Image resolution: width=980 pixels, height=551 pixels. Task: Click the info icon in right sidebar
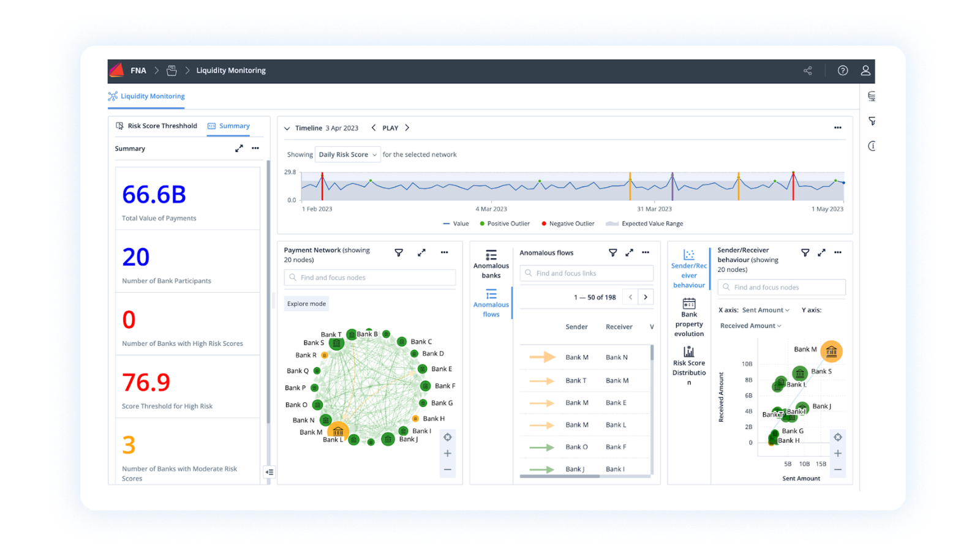pyautogui.click(x=872, y=146)
